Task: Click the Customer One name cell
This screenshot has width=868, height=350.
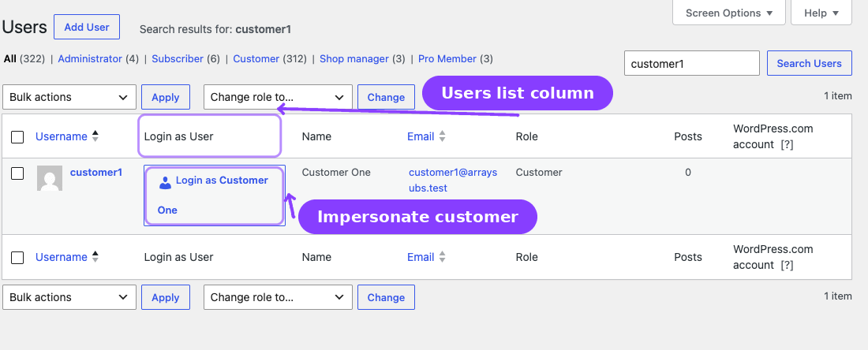Action: click(336, 172)
